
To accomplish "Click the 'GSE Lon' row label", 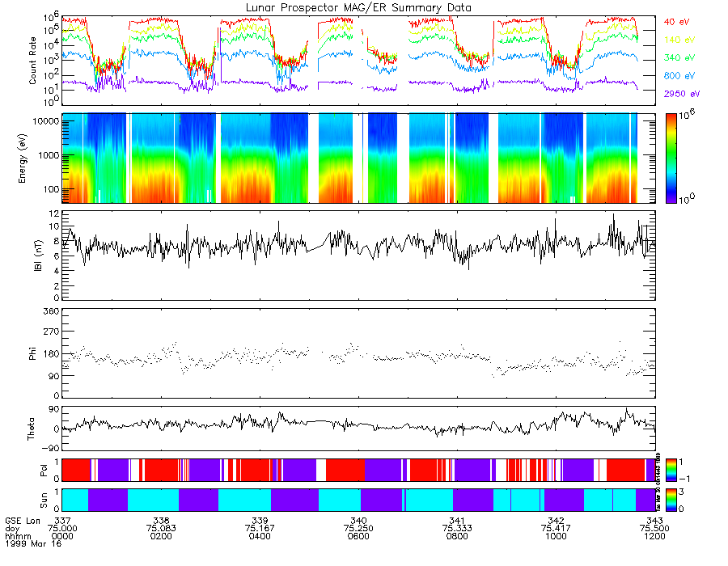I will (x=23, y=521).
